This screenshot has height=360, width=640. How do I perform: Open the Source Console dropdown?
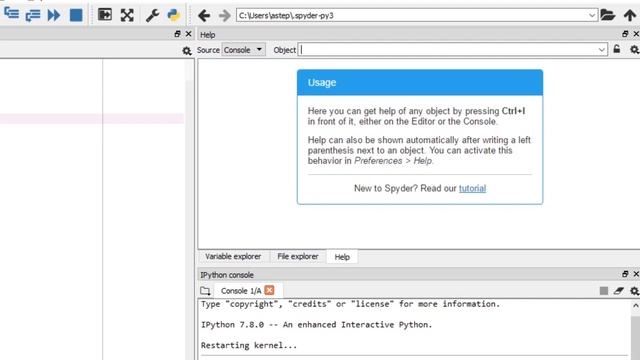244,50
